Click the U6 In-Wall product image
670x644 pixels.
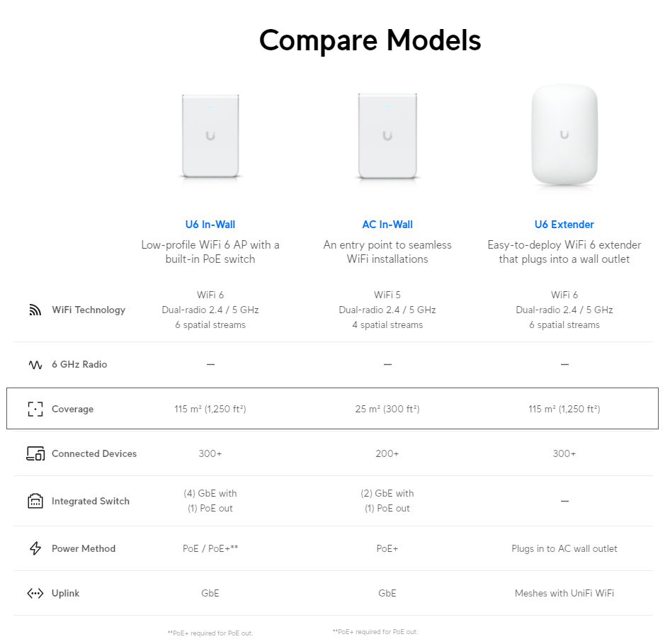click(x=210, y=136)
